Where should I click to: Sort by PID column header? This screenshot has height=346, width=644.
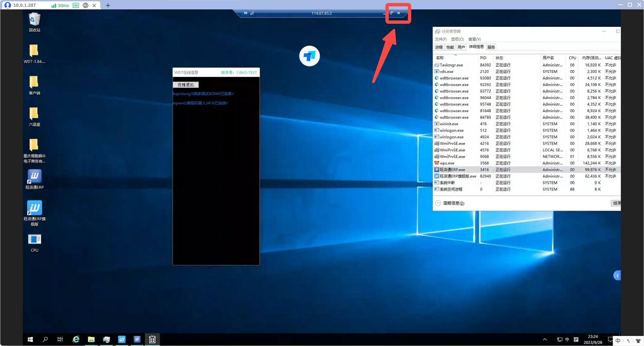(485, 58)
